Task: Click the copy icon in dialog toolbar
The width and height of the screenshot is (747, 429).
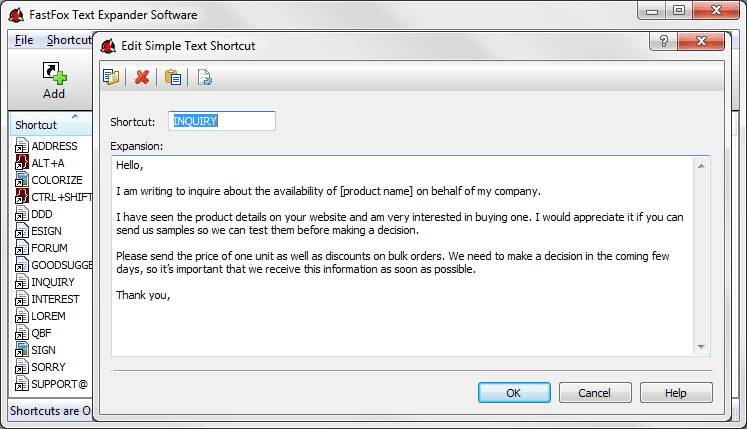Action: pyautogui.click(x=111, y=77)
